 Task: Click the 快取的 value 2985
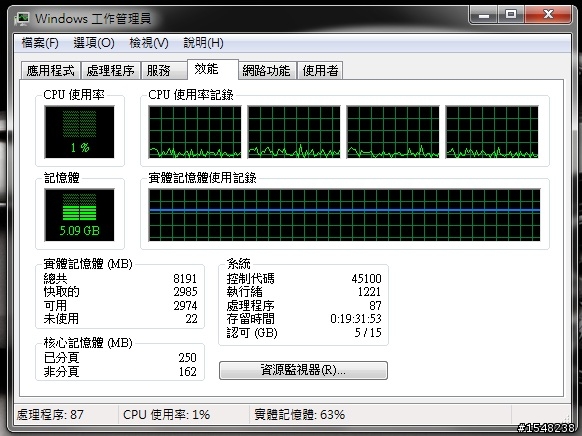185,292
